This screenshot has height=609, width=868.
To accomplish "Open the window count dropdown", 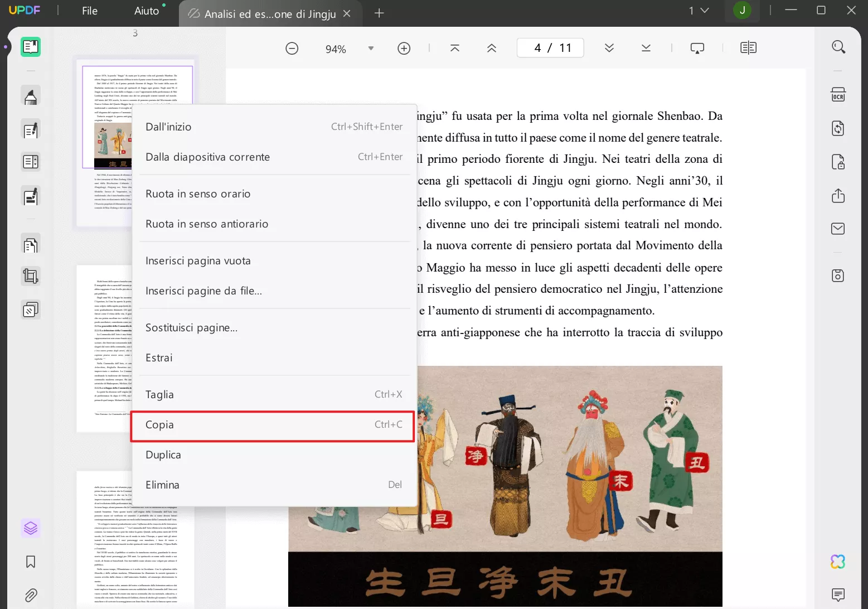I will coord(699,11).
